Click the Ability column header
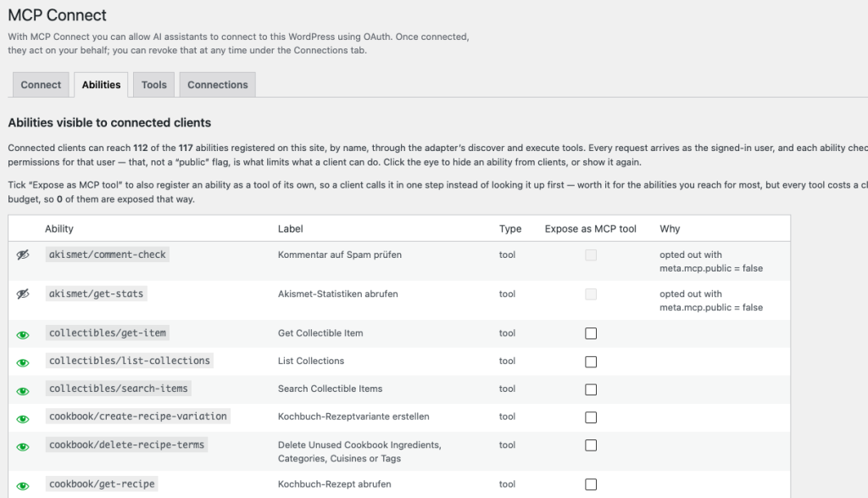 click(x=59, y=229)
